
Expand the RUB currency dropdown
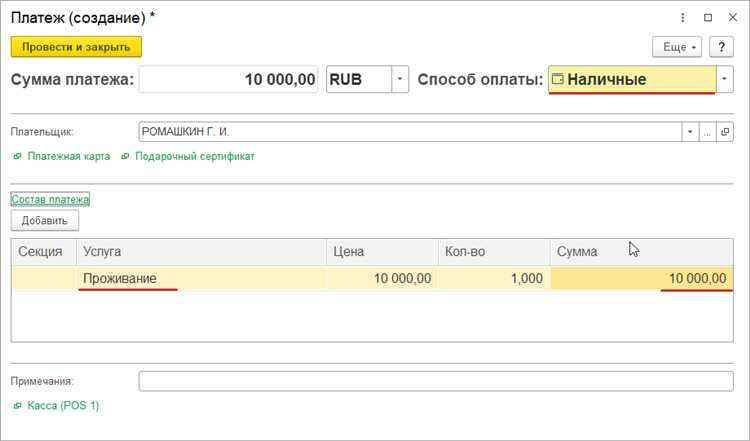tap(399, 80)
